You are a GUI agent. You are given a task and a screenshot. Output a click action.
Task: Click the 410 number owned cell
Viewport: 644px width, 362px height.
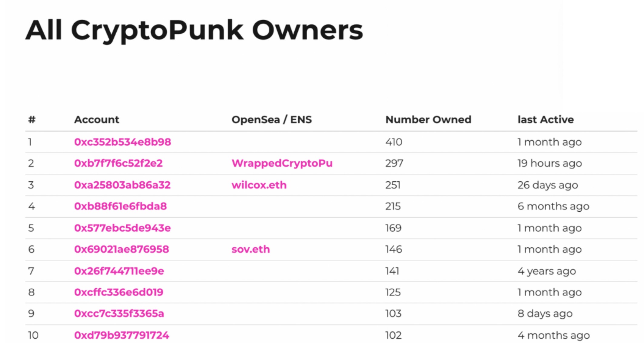coord(393,142)
